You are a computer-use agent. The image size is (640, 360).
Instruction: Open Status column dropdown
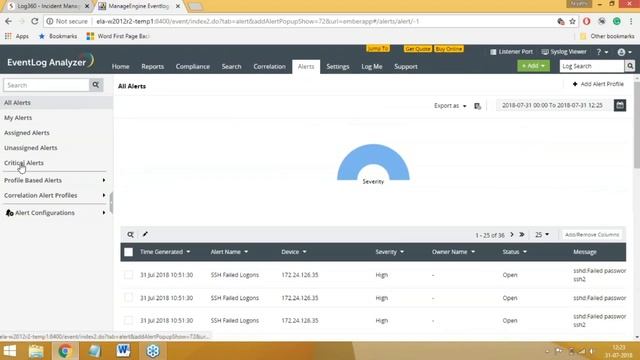(525, 252)
